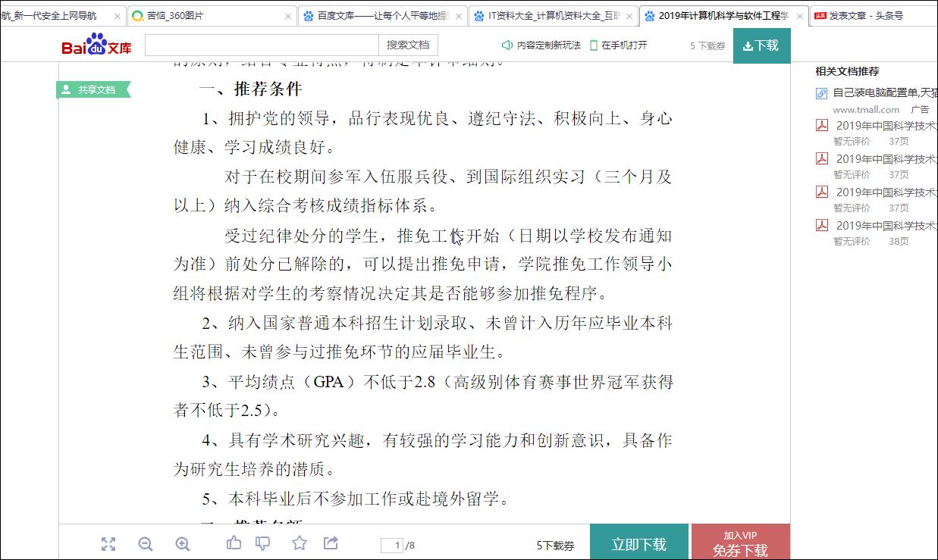
Task: Click the page number input box
Action: [391, 545]
